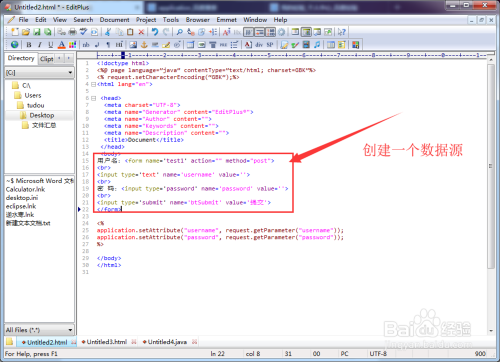This screenshot has width=500, height=362.
Task: Undo the last edit with the blue arrow
Action: click(155, 32)
